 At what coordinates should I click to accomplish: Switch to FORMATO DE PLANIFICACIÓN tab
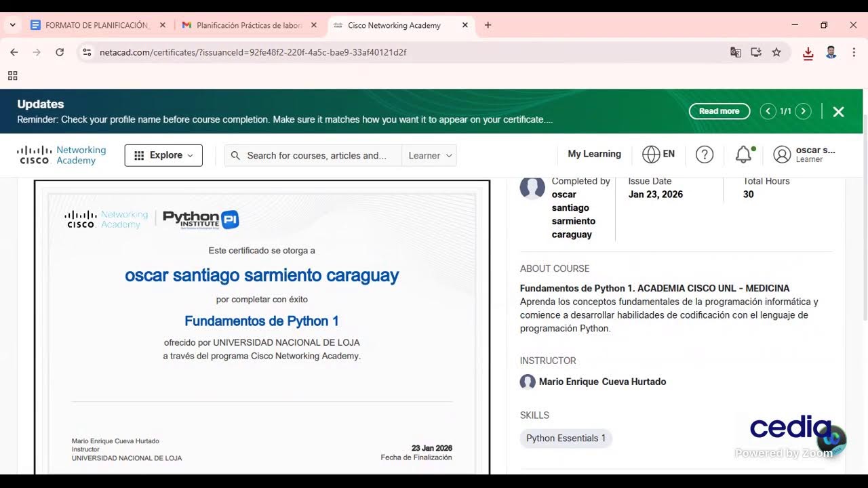tap(98, 25)
